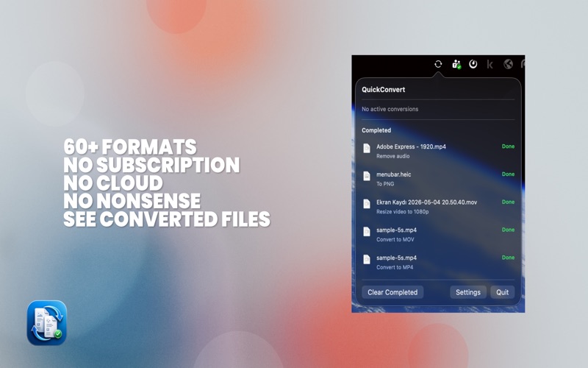
Task: Click the Done status for Ekran Kaydı mov
Action: point(508,202)
